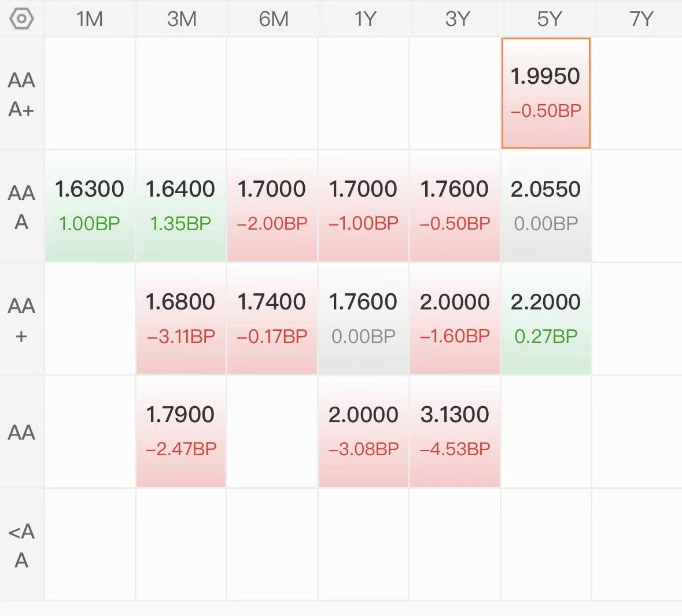The height and width of the screenshot is (616, 682).
Task: Open the AA 3Y cell showing 3.1300
Action: (455, 431)
